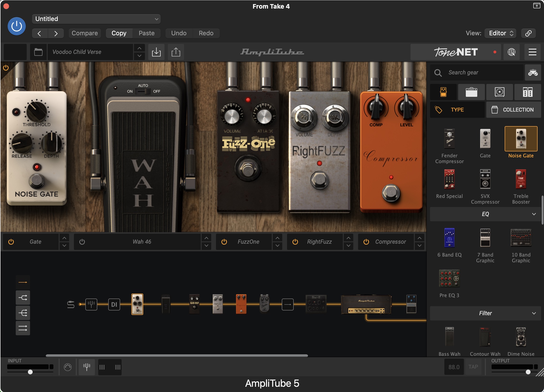Collapse the Filter gear section
Image resolution: width=544 pixels, height=392 pixels.
pyautogui.click(x=485, y=313)
